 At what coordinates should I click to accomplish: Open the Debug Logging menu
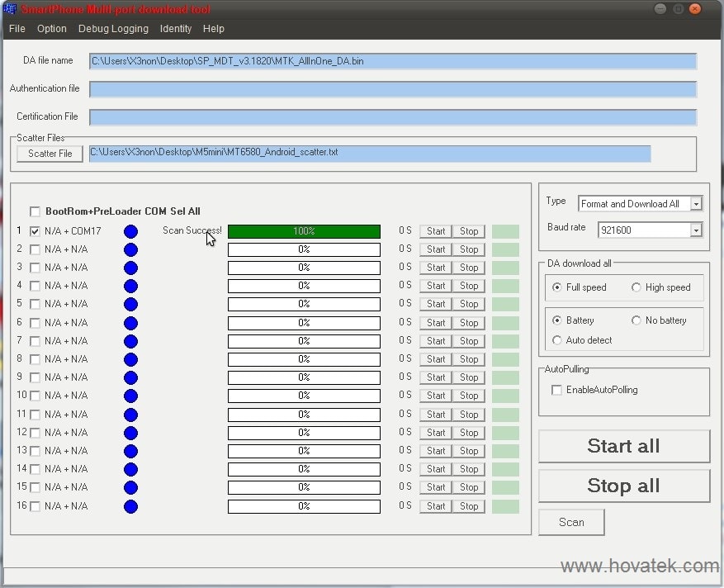point(113,28)
